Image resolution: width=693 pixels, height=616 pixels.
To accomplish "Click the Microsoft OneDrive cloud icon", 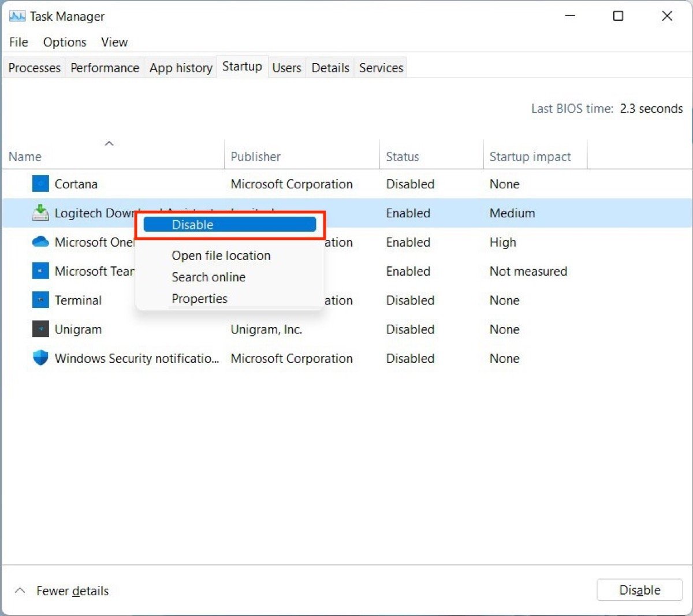I will [x=40, y=242].
